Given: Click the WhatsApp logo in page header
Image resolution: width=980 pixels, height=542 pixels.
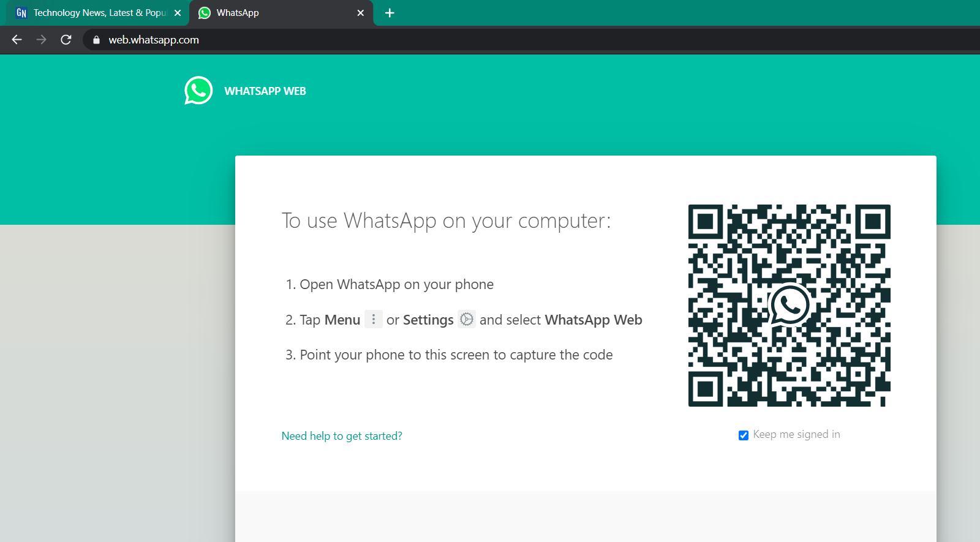Looking at the screenshot, I should tap(198, 91).
